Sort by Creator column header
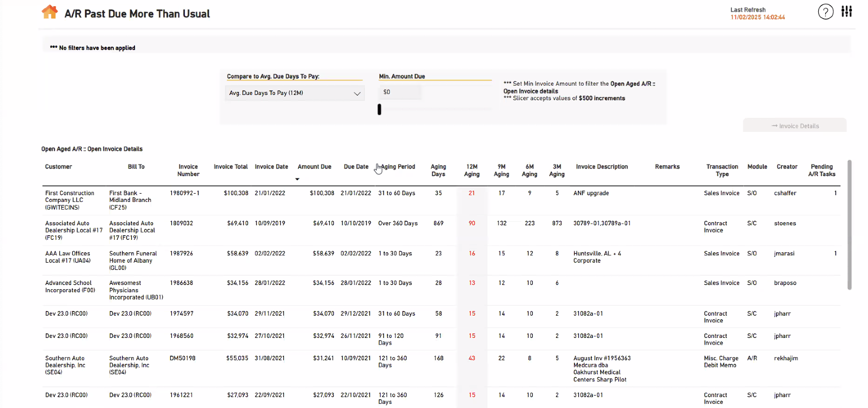 [787, 167]
